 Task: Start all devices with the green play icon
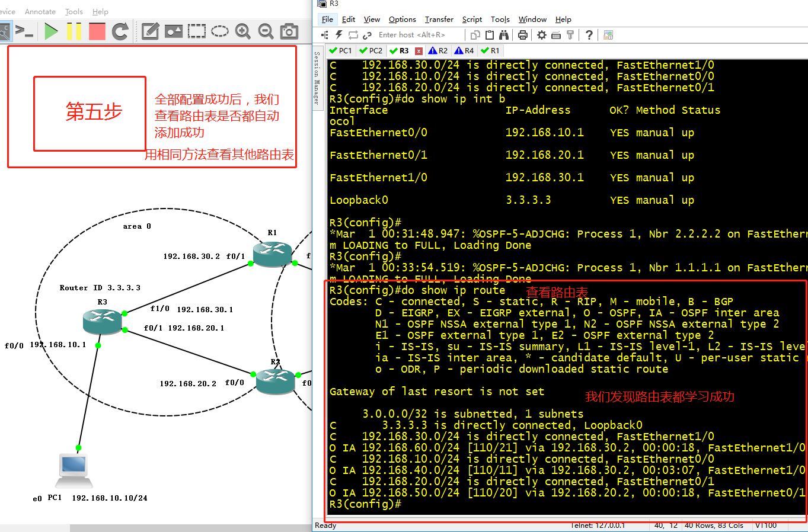(x=50, y=31)
